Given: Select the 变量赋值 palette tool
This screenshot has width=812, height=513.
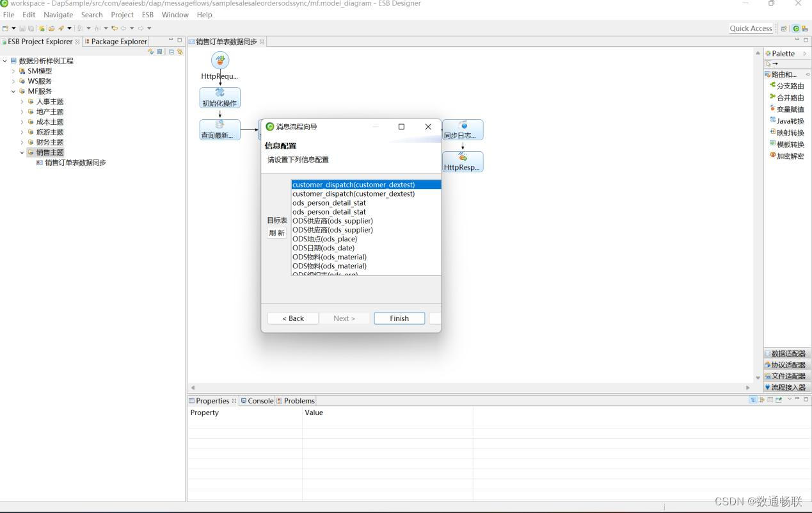Looking at the screenshot, I should point(787,109).
